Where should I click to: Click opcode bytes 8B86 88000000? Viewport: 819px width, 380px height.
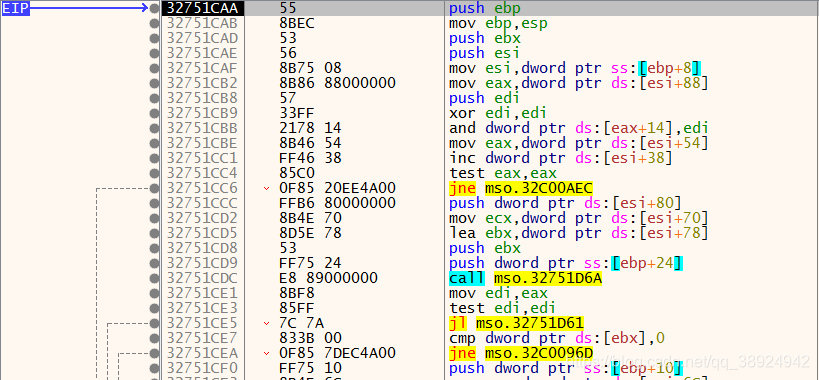337,84
